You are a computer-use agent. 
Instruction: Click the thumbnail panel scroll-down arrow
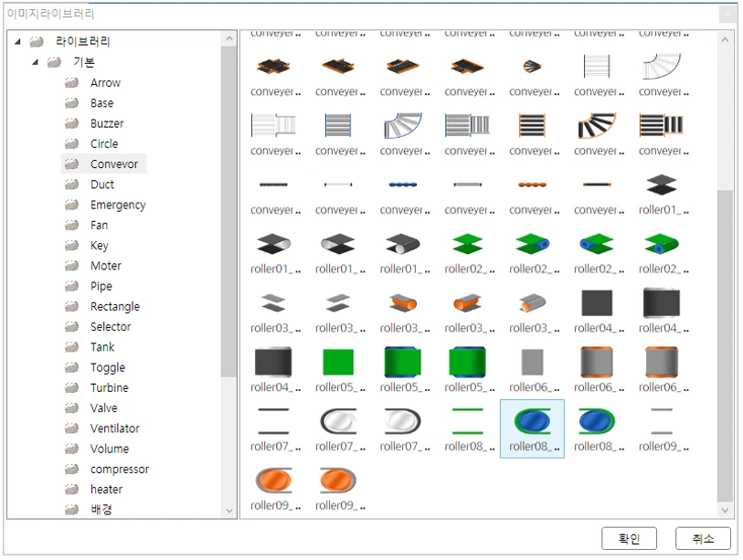pyautogui.click(x=725, y=510)
